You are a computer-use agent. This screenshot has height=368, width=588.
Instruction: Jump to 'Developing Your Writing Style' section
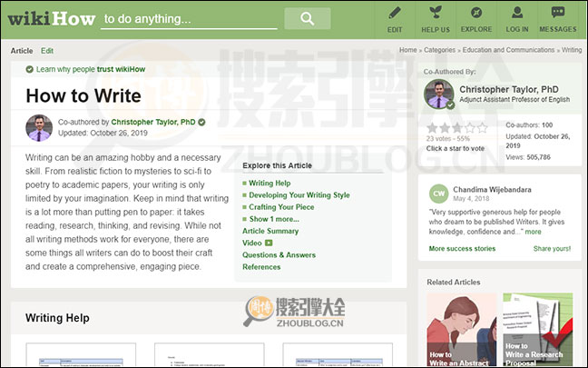pos(299,195)
